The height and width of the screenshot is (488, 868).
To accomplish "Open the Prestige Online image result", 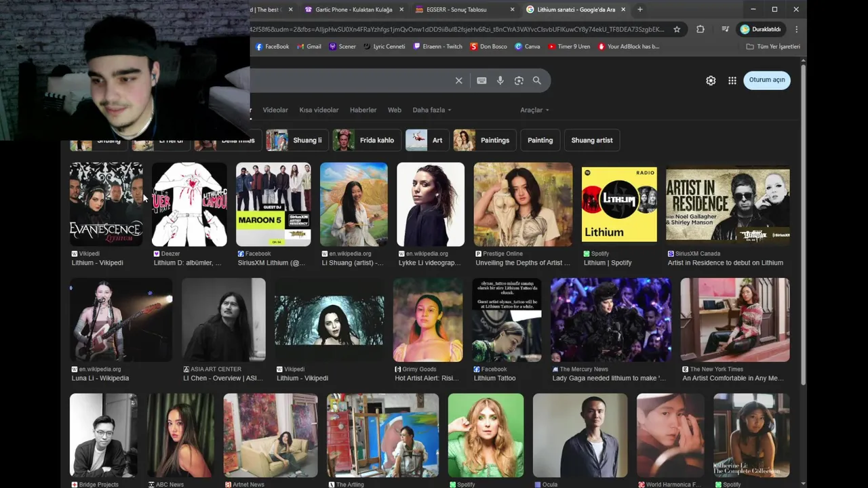I will click(523, 204).
